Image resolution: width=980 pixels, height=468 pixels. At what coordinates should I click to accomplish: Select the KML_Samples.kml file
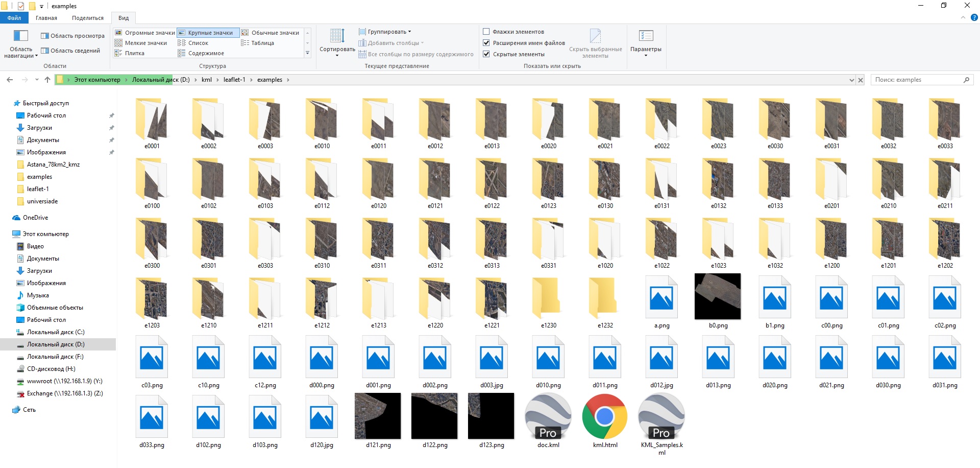click(x=661, y=424)
